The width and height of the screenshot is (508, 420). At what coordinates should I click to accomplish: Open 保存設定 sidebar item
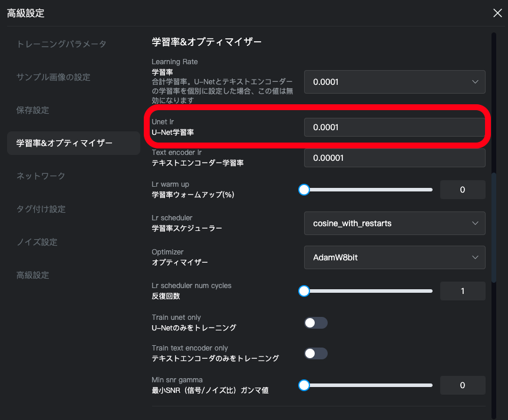pos(32,110)
